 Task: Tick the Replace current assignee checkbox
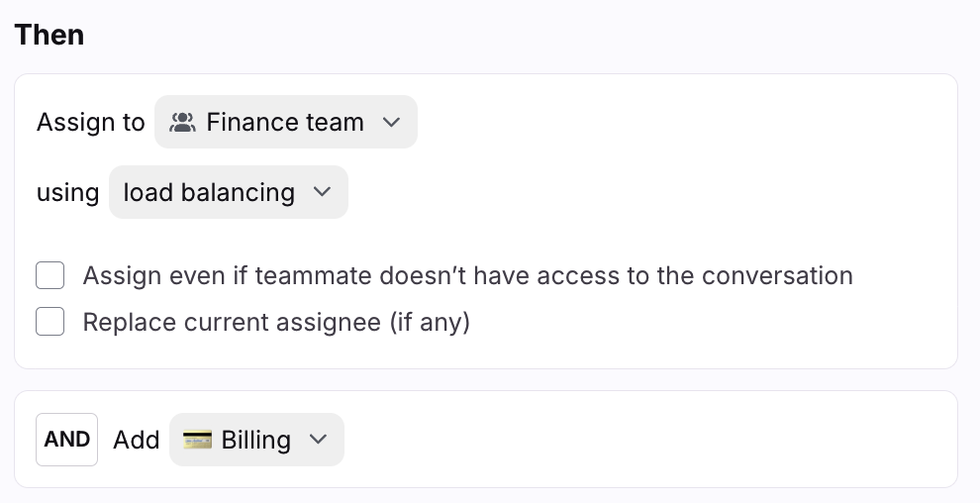[x=50, y=322]
